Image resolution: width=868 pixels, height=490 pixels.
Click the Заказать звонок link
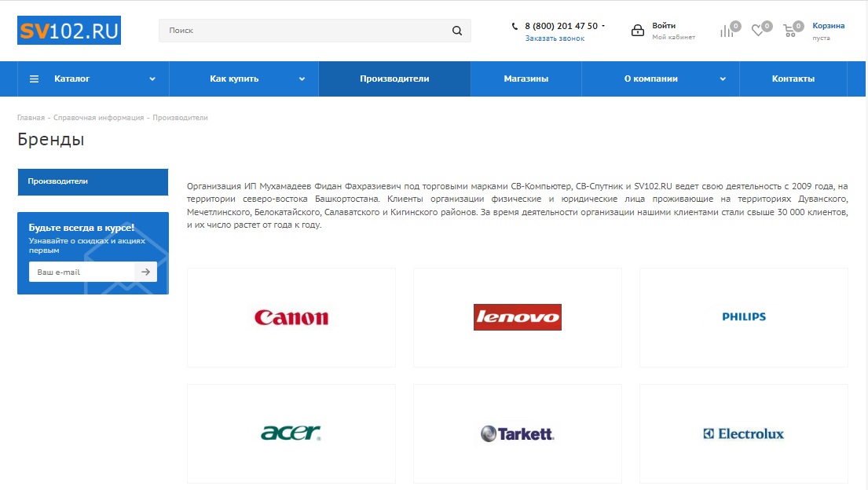coord(555,38)
